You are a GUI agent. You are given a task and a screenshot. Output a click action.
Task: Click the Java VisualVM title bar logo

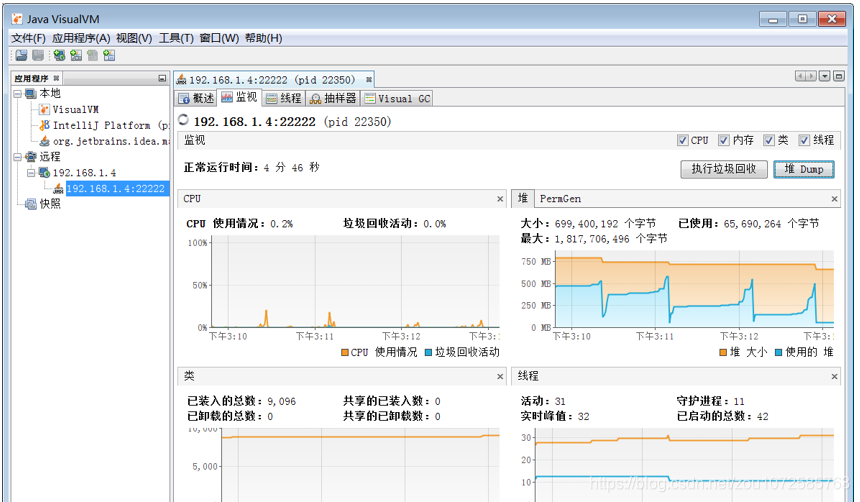point(17,19)
